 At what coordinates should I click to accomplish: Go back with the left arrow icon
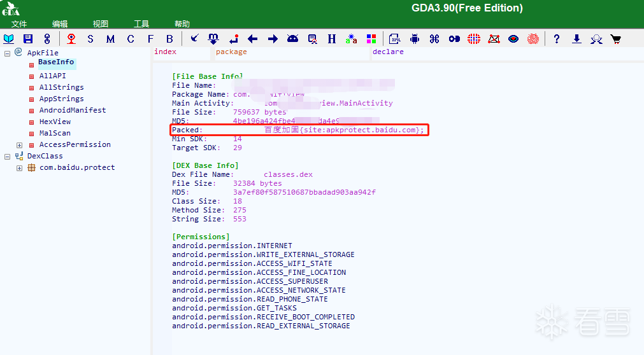pos(253,39)
